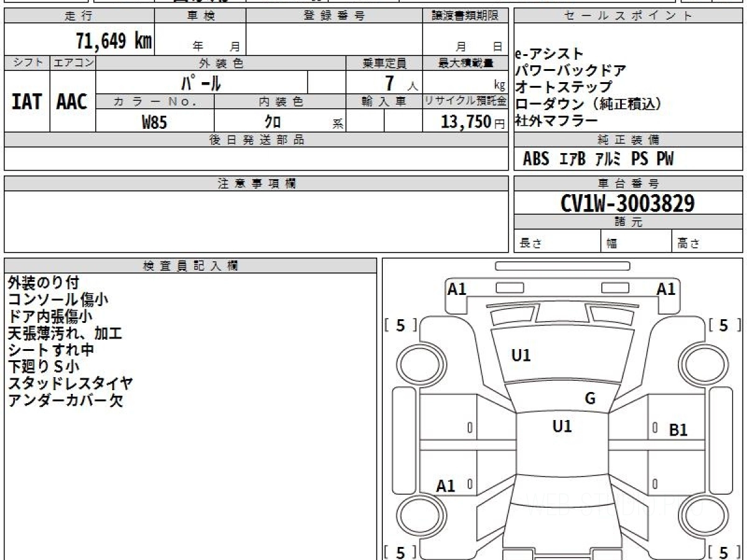Click the 諸元 header
This screenshot has width=747, height=560.
coord(629,222)
